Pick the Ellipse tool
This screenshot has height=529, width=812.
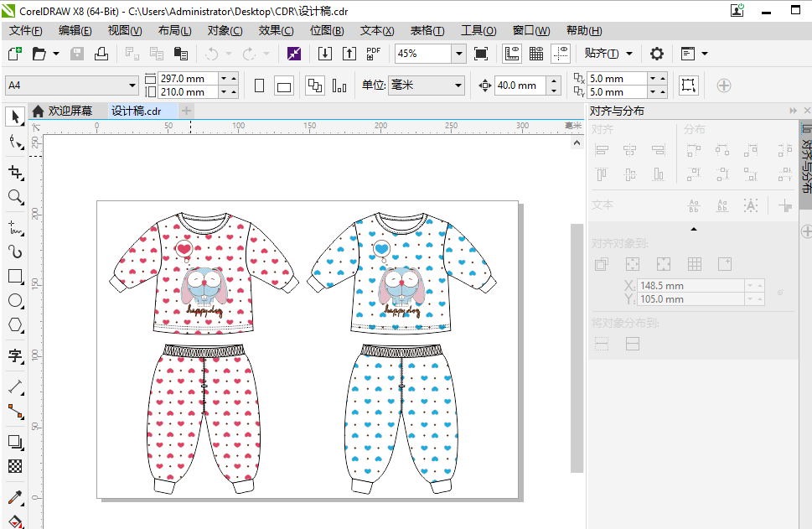(x=15, y=301)
